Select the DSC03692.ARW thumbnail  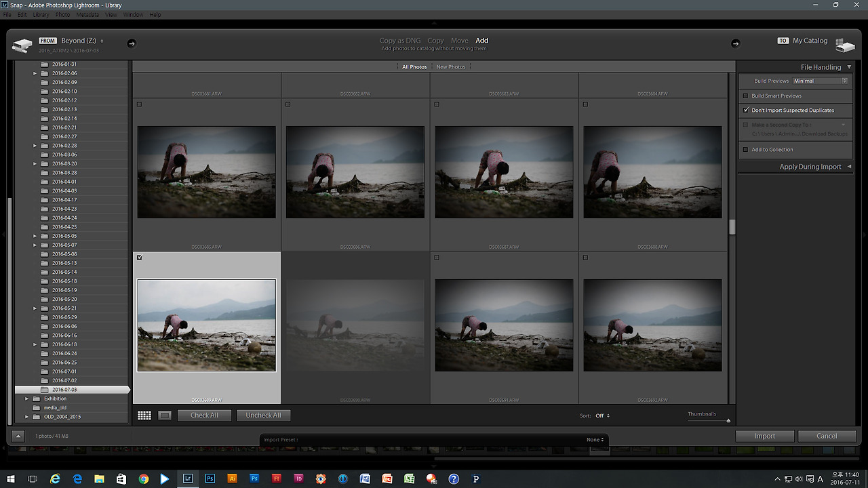(x=652, y=325)
